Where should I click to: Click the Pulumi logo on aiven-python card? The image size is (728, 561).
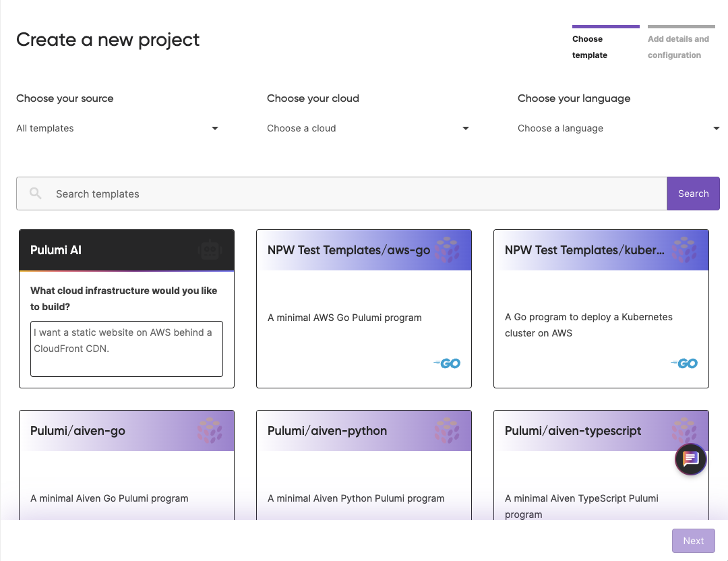pos(448,431)
